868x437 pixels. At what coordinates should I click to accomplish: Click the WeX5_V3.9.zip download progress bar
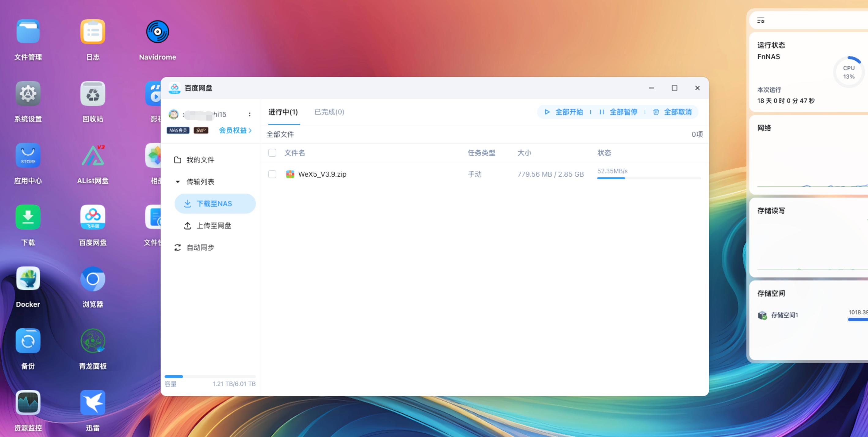click(649, 178)
